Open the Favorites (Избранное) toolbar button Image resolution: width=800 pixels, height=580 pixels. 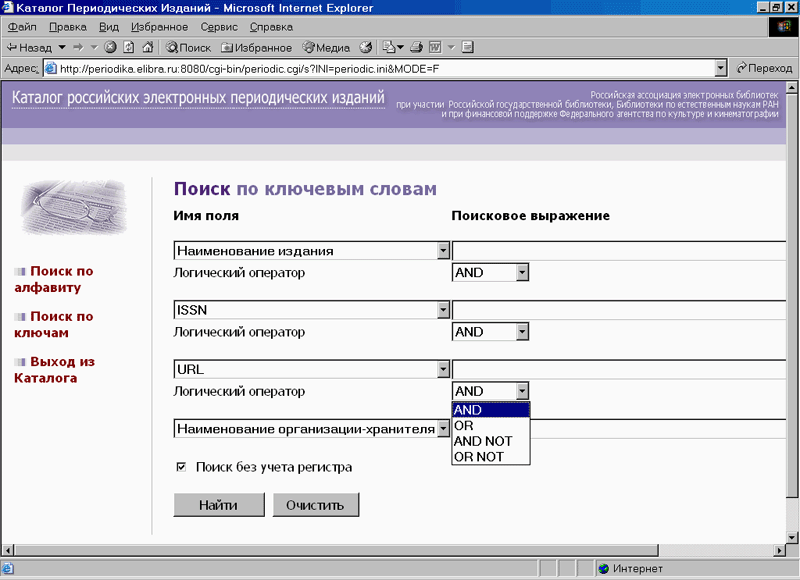tap(256, 47)
